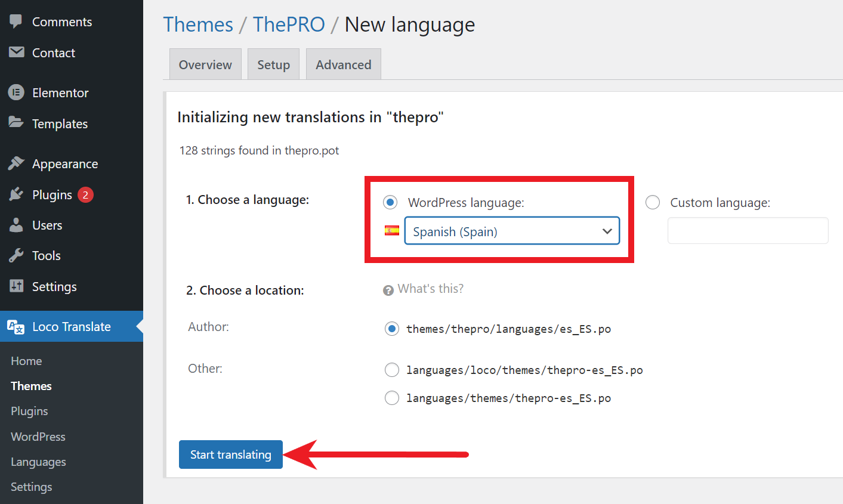The width and height of the screenshot is (843, 504).
Task: Click the "1. Choose a language:" label
Action: [248, 200]
